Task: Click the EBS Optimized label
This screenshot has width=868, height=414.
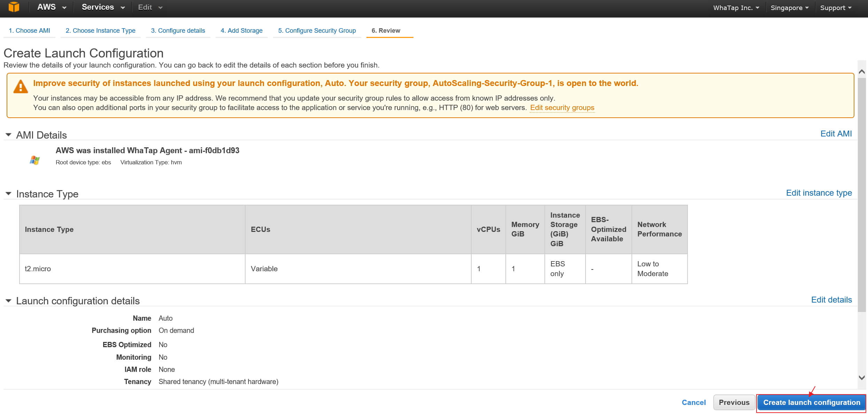Action: click(x=127, y=345)
